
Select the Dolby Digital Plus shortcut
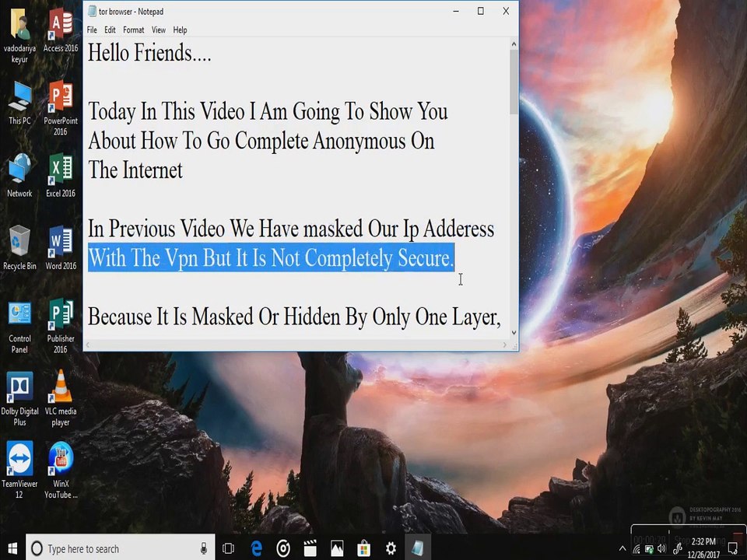point(19,399)
